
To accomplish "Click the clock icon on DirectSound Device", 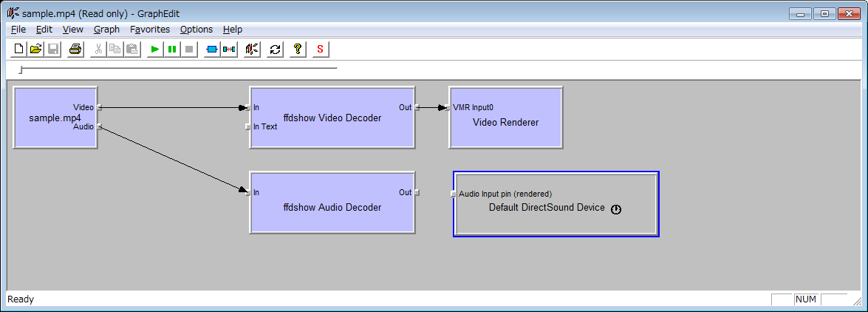I will (x=616, y=209).
